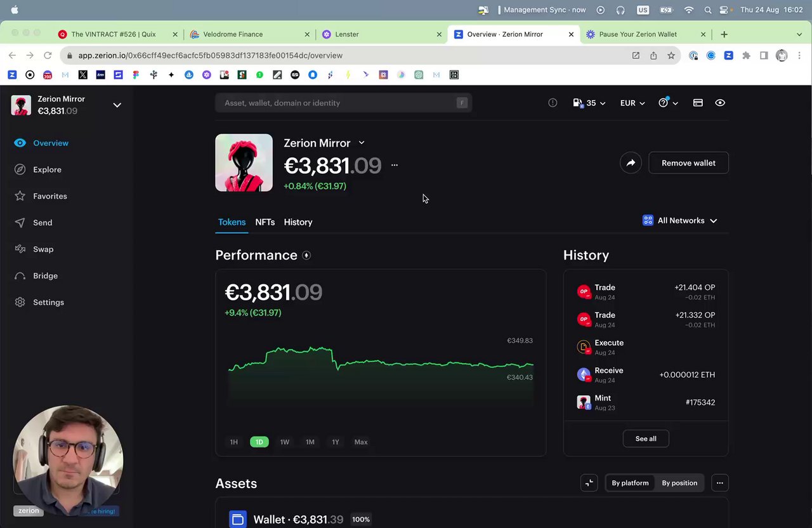Open the Send page
This screenshot has height=528, width=812.
click(x=34, y=223)
